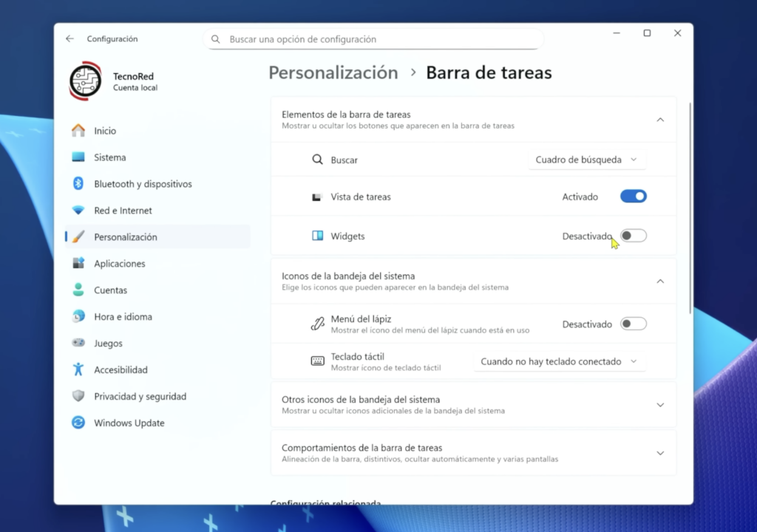Click the Desactivado label for Menú del lápiz
757x532 pixels.
coord(587,324)
